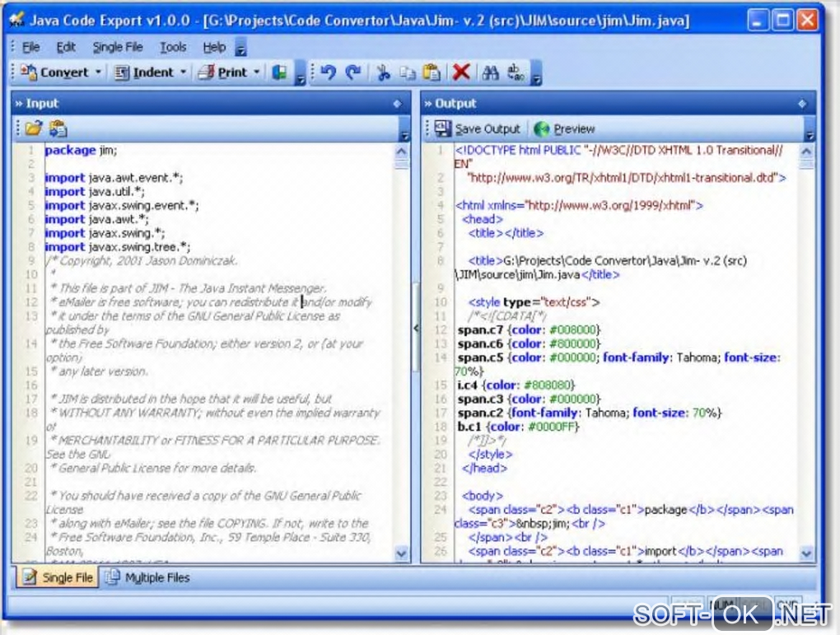Open Find with the binoculars icon
The height and width of the screenshot is (635, 840).
(x=490, y=72)
